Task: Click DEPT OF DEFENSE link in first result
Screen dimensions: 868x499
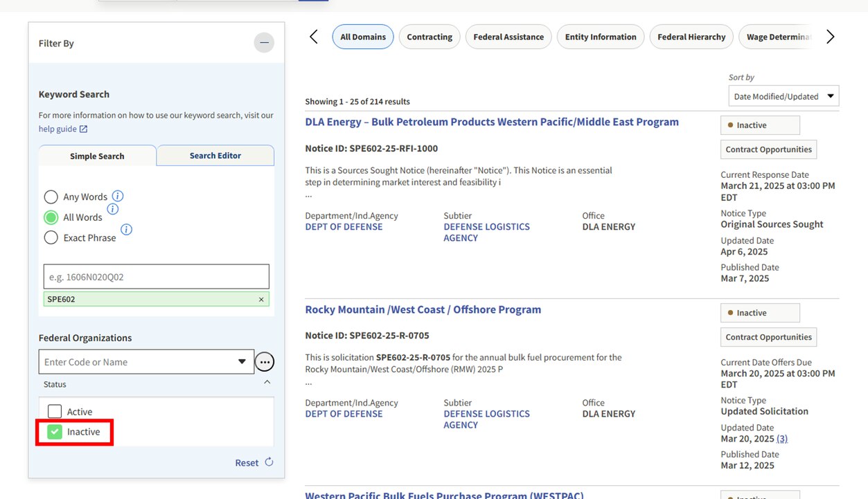Action: pyautogui.click(x=344, y=227)
